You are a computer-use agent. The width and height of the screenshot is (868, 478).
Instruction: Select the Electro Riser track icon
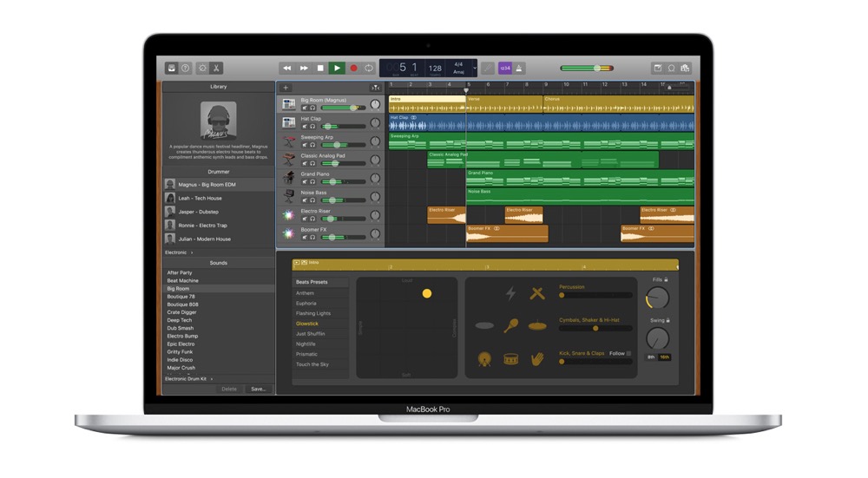tap(288, 215)
